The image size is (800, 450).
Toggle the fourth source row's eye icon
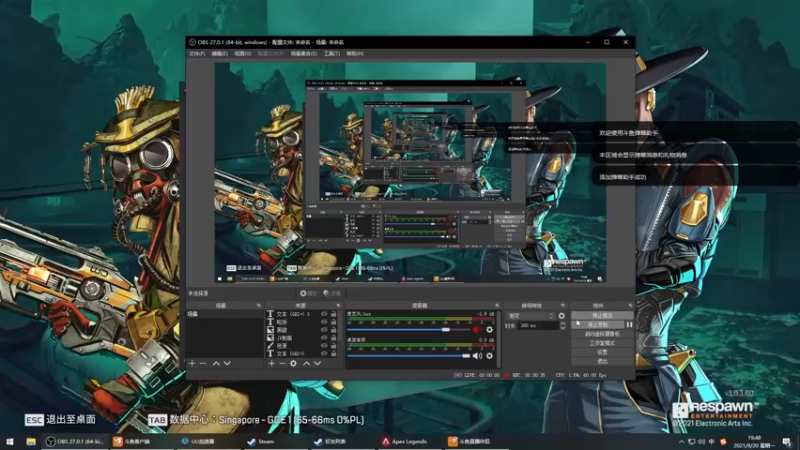pyautogui.click(x=324, y=338)
